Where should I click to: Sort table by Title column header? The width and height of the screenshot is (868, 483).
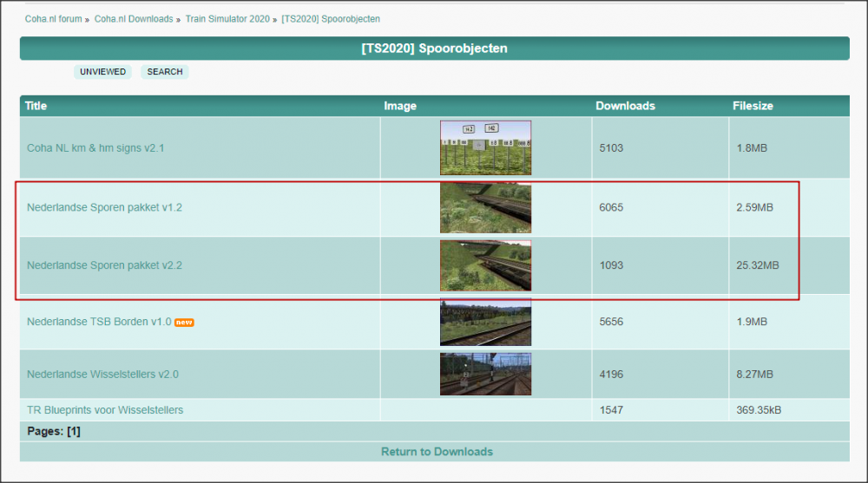pyautogui.click(x=36, y=106)
